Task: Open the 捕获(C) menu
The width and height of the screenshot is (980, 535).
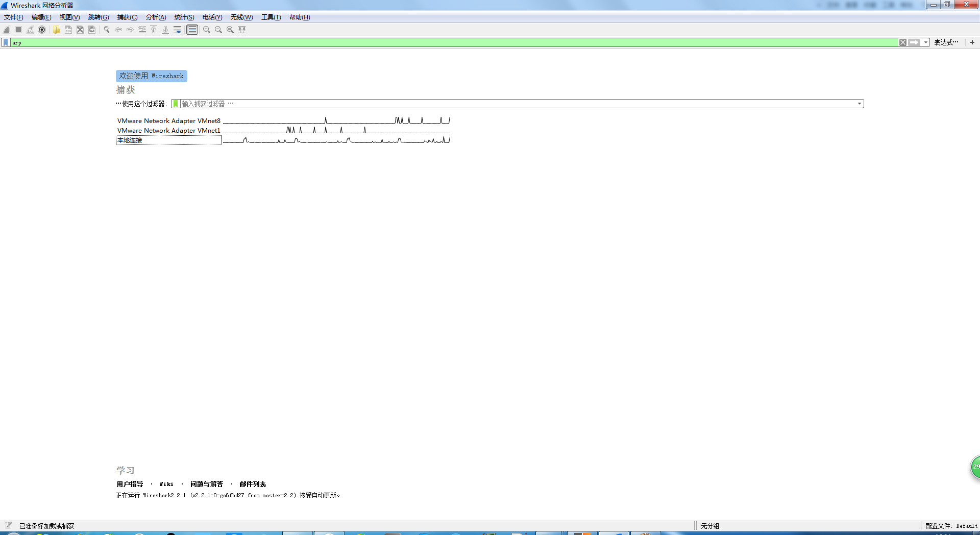Action: [x=127, y=17]
